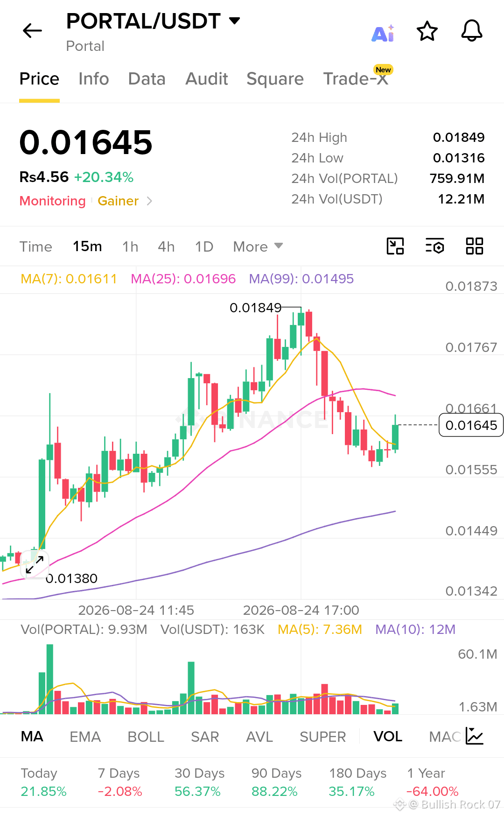The width and height of the screenshot is (504, 816).
Task: Select the VOL sub-indicator
Action: tap(388, 736)
